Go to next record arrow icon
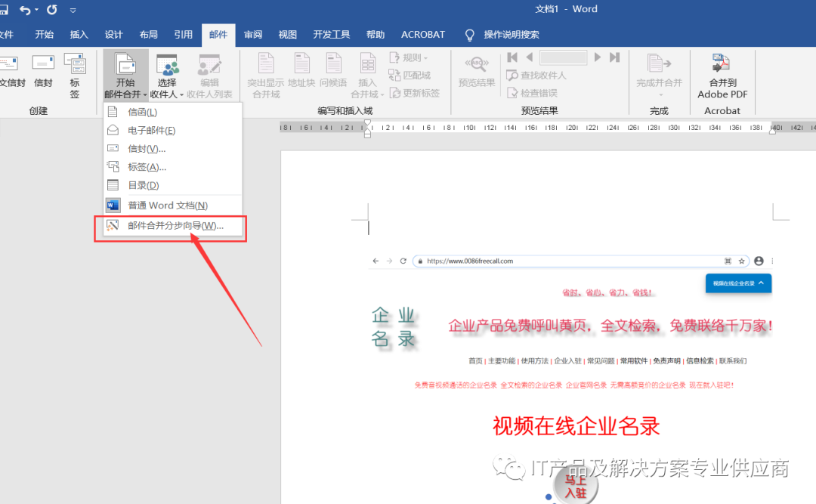816x504 pixels. coord(598,57)
